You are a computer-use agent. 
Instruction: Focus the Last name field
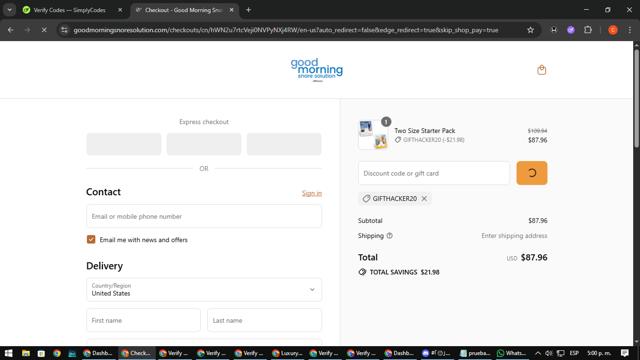(264, 320)
